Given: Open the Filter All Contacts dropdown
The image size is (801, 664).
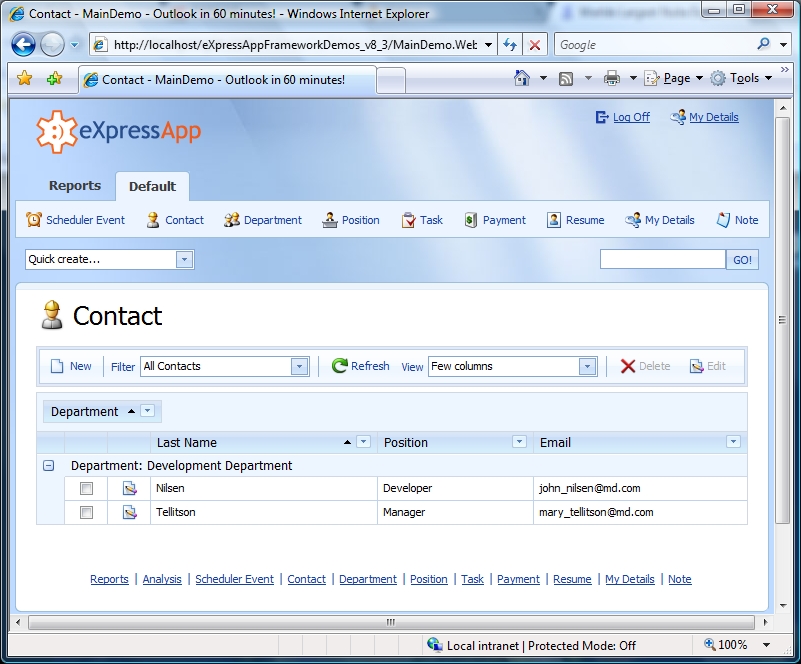Looking at the screenshot, I should [299, 366].
